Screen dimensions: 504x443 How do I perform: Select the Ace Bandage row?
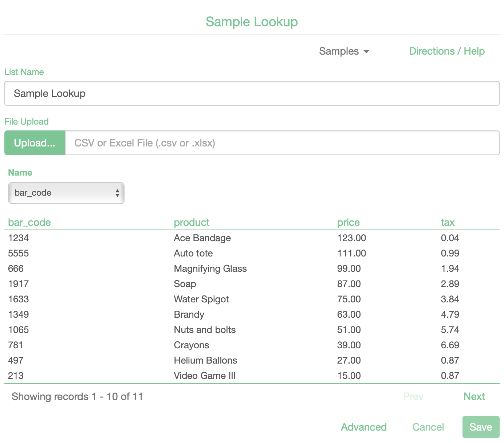tap(202, 238)
